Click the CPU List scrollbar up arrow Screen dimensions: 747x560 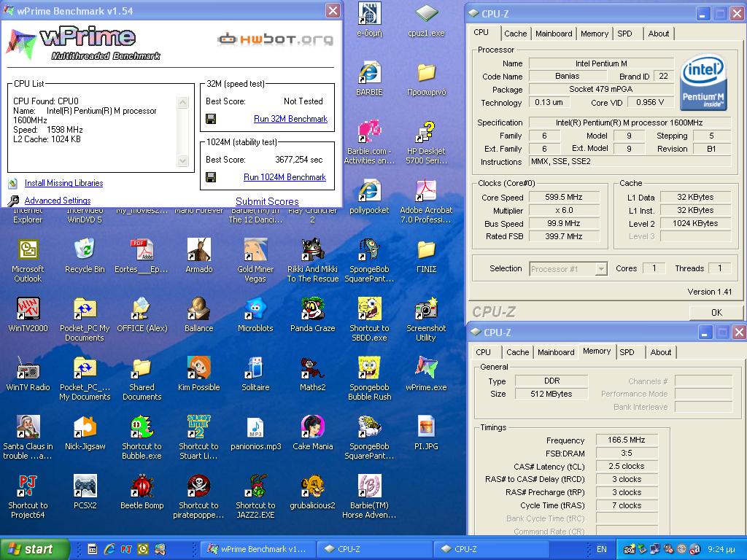click(x=183, y=102)
